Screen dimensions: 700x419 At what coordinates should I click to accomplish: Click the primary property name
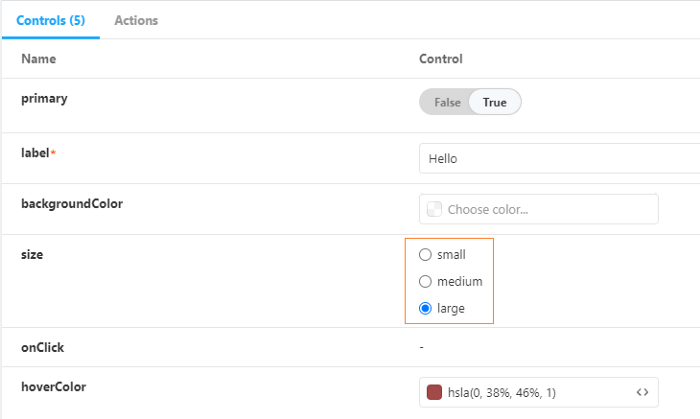coord(44,98)
